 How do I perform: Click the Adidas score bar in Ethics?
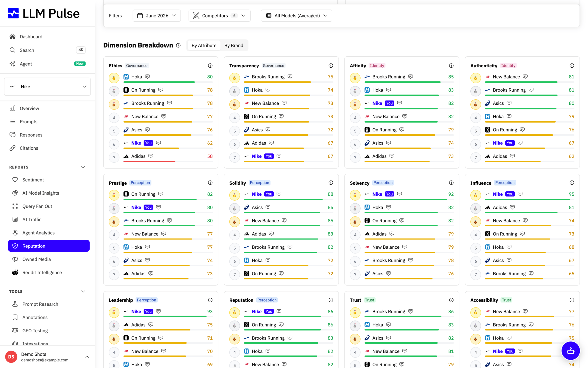168,162
